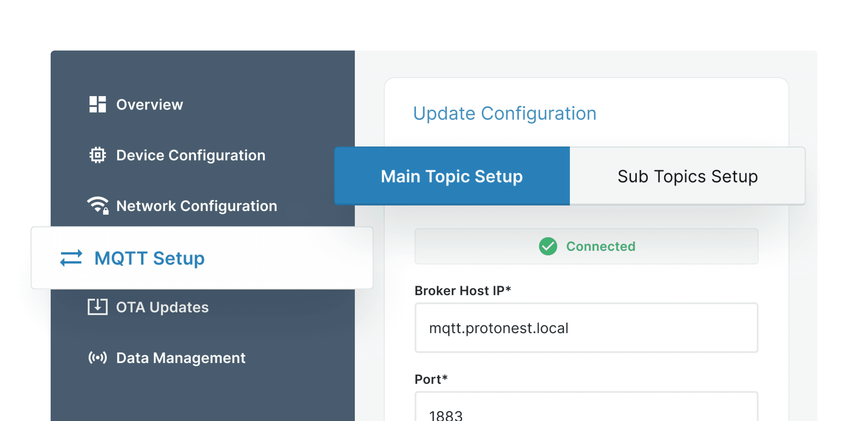
Task: Open the Overview page
Action: pyautogui.click(x=149, y=104)
